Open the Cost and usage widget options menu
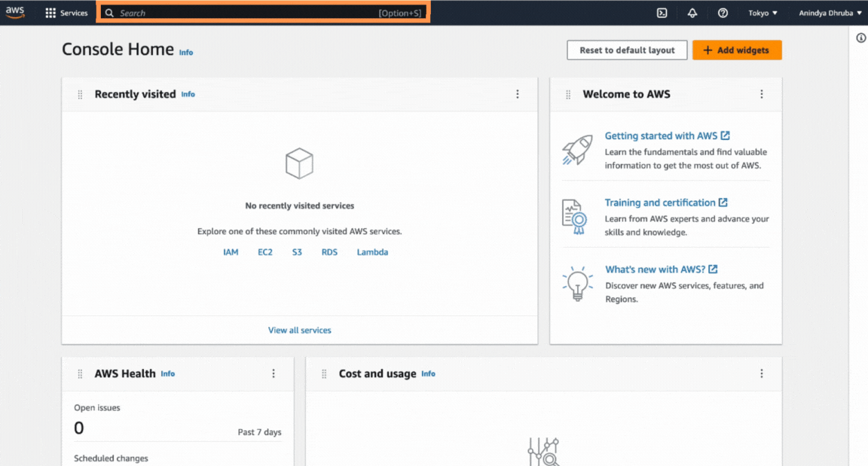868x466 pixels. [762, 373]
